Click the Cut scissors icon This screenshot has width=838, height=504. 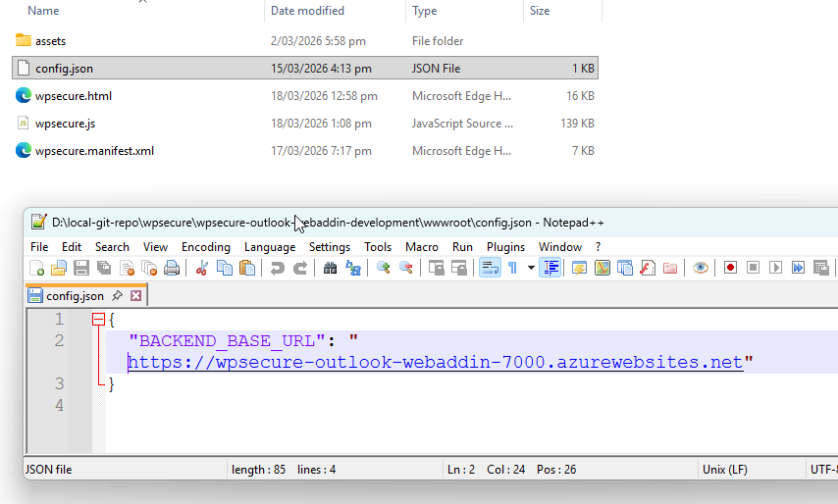[202, 268]
